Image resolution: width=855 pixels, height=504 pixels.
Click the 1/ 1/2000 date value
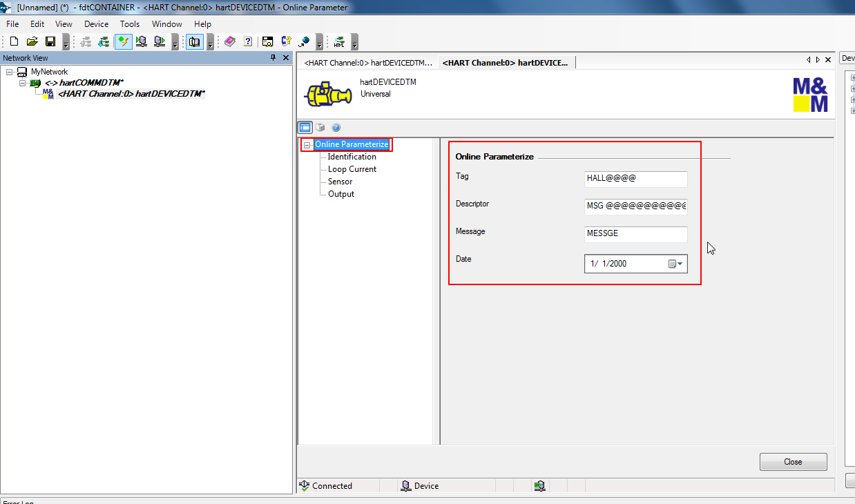point(609,264)
